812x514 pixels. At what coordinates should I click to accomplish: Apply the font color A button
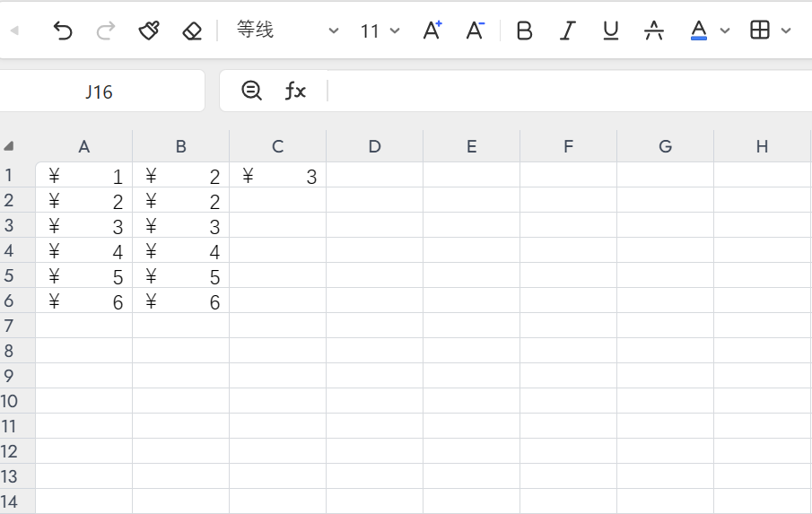[x=699, y=30]
